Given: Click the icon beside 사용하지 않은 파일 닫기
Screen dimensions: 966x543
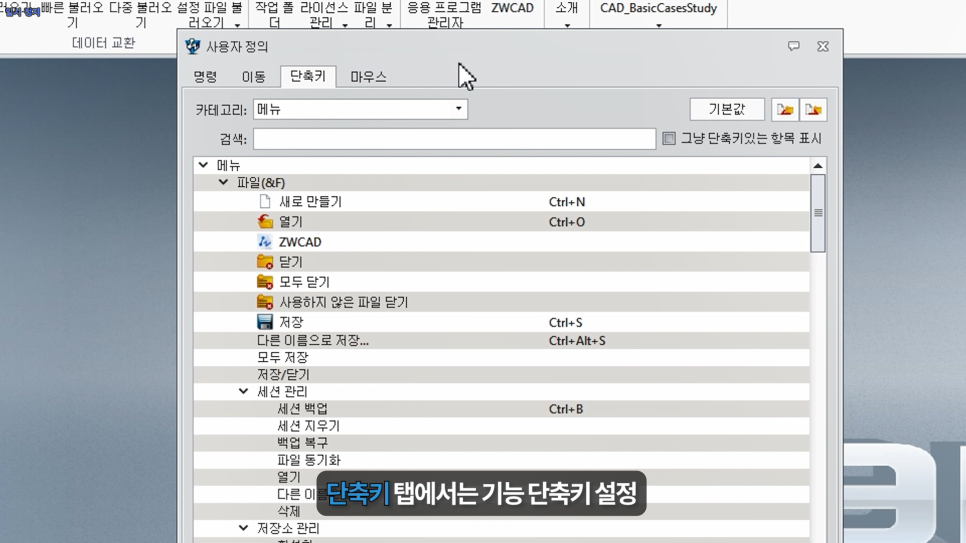Looking at the screenshot, I should point(265,302).
